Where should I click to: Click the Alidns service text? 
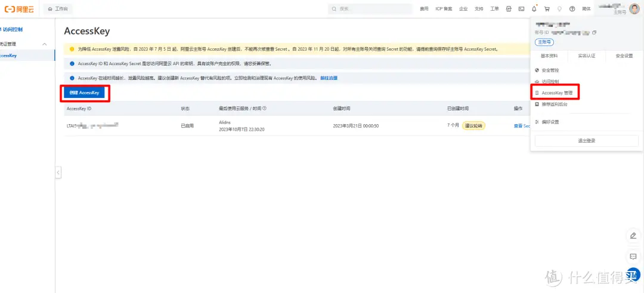click(x=226, y=122)
